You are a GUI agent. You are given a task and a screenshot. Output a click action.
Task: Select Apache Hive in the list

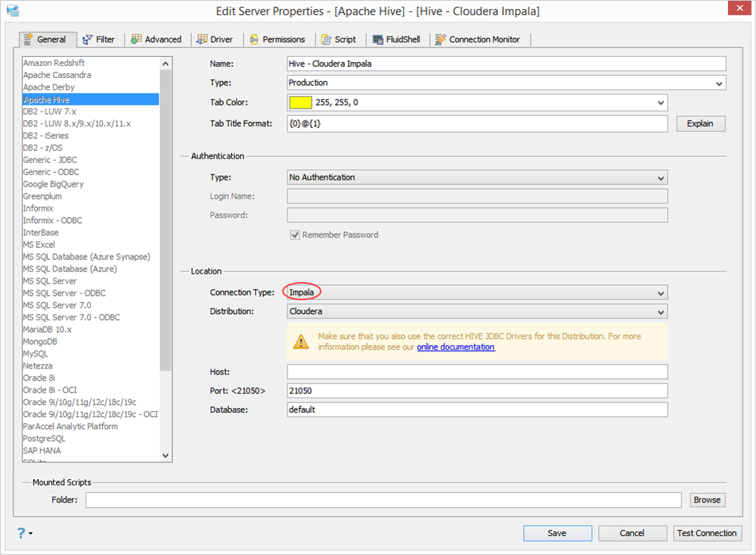pos(91,99)
